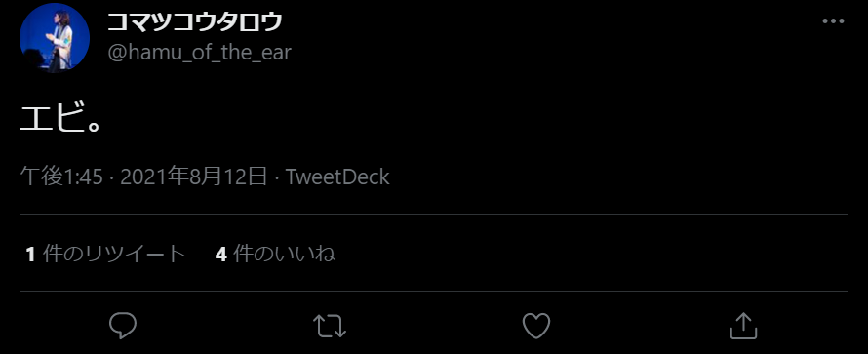Click the 午後1:45 timestamp
Image resolution: width=868 pixels, height=354 pixels.
click(x=61, y=177)
